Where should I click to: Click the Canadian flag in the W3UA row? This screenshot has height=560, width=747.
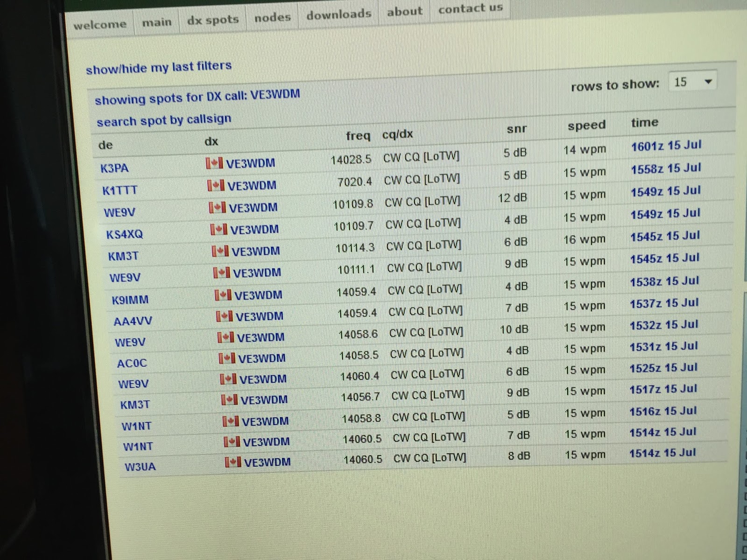233,462
